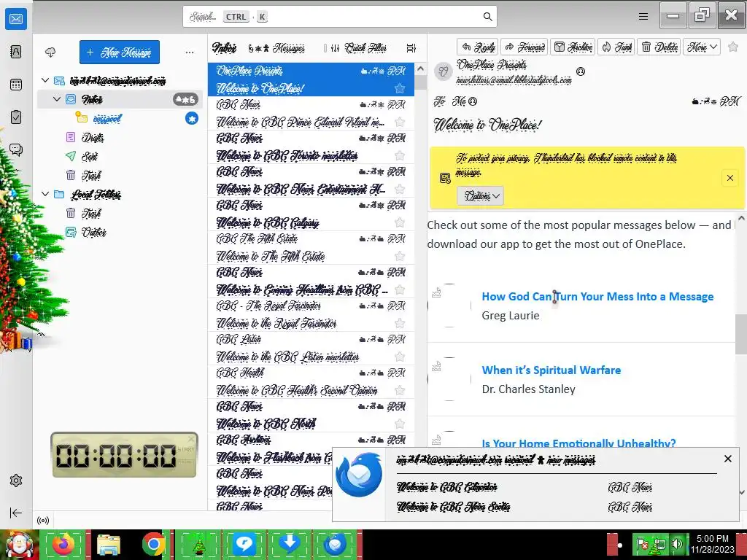Open the More actions dropdown
Screen dimensions: 747x560
point(702,47)
